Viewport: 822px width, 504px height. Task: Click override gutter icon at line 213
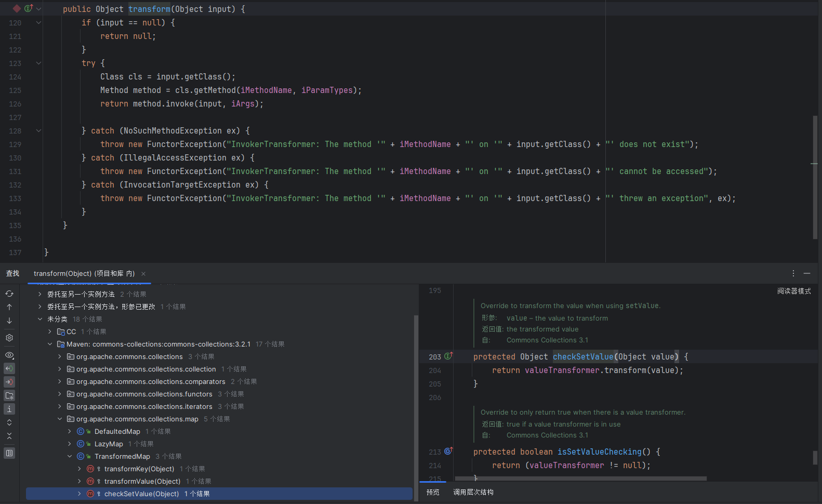(x=448, y=451)
